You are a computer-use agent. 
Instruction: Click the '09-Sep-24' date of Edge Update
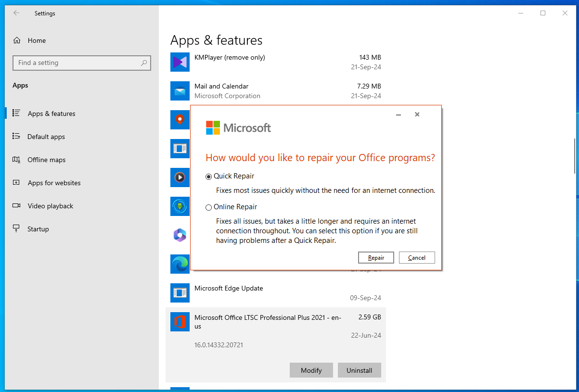point(365,298)
